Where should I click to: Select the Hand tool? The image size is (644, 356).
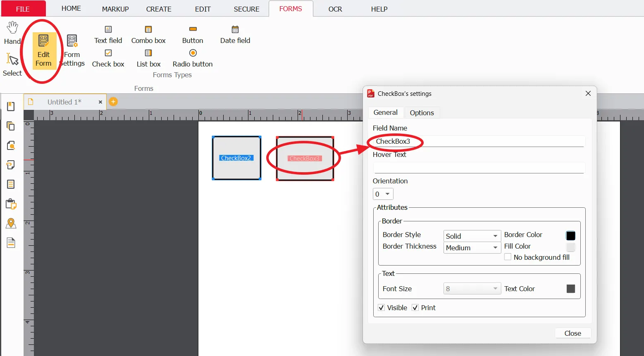coord(12,33)
